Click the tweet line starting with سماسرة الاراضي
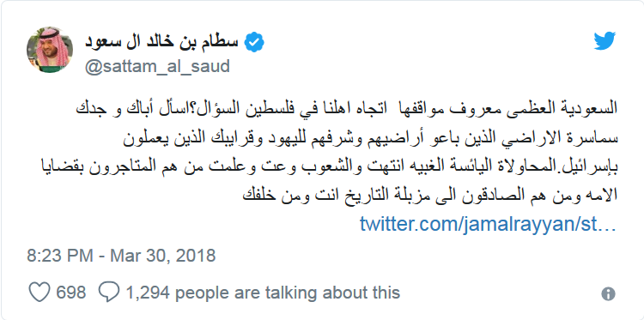This screenshot has width=644, height=320. [370, 138]
